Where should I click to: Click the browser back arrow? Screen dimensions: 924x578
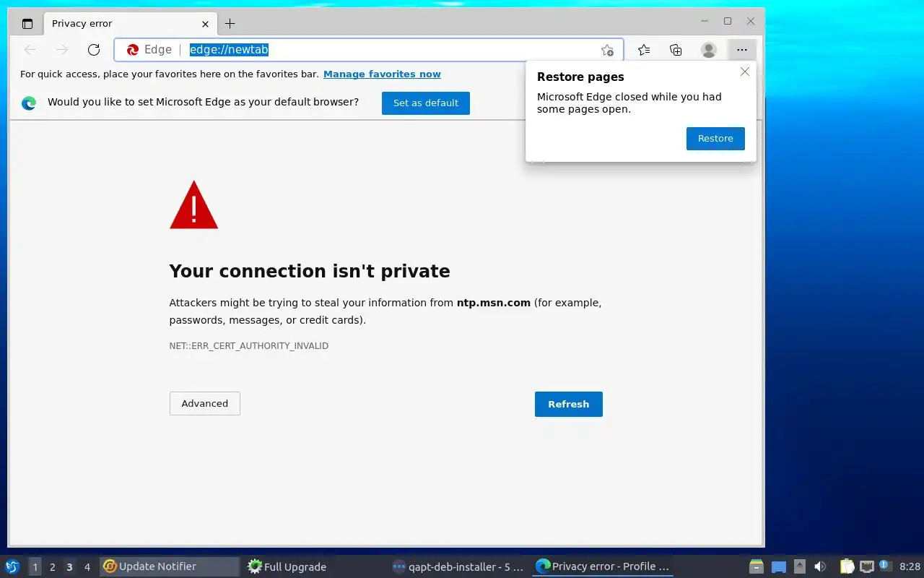point(30,50)
